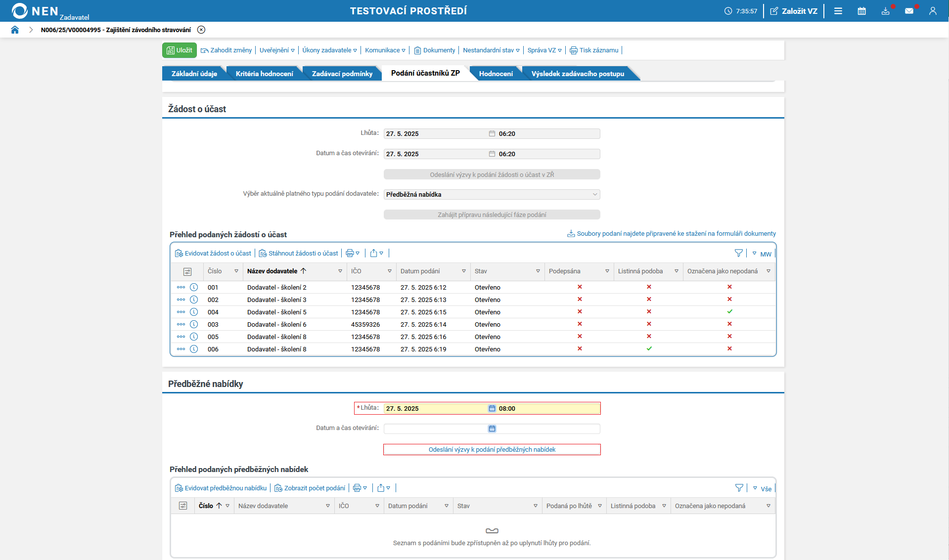Open calendar picker for Předběžné nabídky Lhůta
The image size is (949, 560).
[492, 408]
